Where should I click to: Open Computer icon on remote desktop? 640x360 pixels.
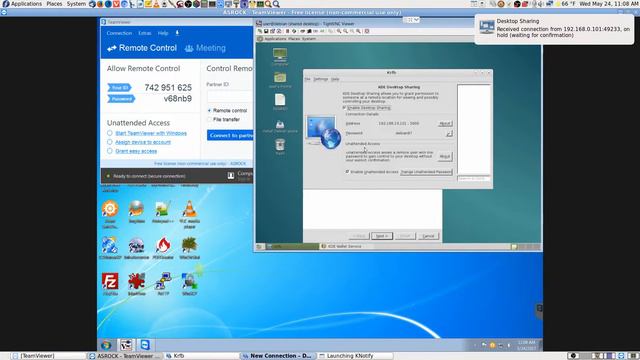280,56
